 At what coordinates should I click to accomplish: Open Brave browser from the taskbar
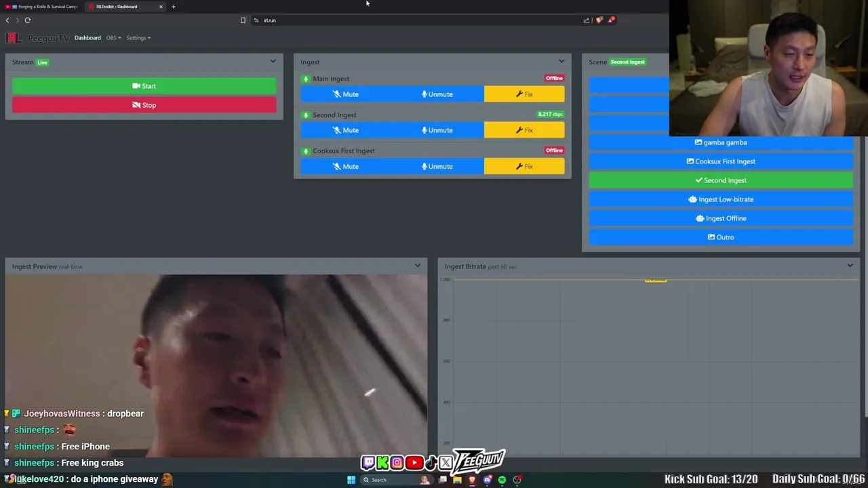point(473,480)
